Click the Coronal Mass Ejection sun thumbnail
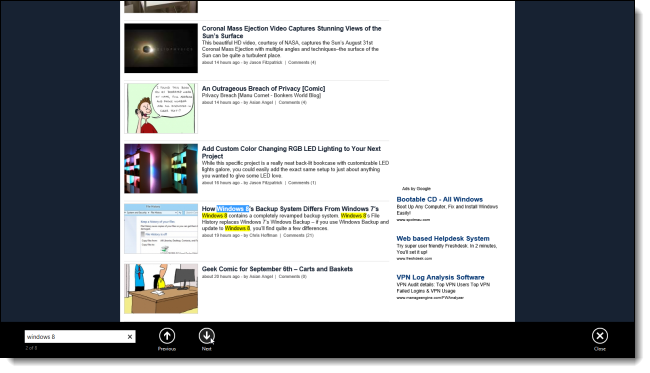The width and height of the screenshot is (650, 373). pos(161,48)
